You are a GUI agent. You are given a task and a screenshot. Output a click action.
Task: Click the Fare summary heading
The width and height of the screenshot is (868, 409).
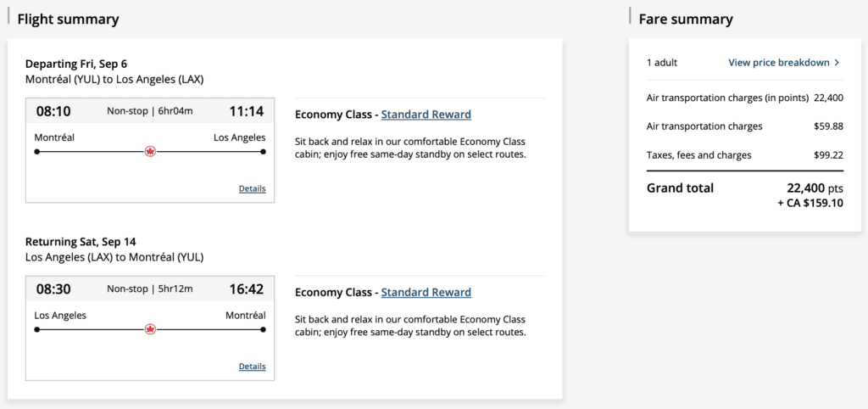coord(686,20)
